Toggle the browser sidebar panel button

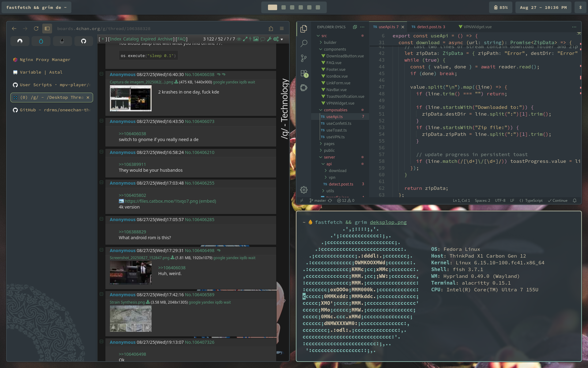(47, 29)
